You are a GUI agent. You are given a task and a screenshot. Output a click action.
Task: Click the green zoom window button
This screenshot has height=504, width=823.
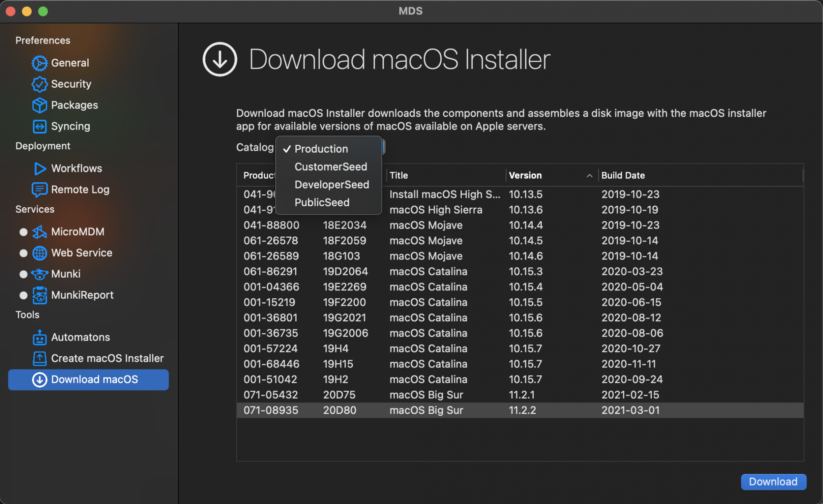point(43,11)
